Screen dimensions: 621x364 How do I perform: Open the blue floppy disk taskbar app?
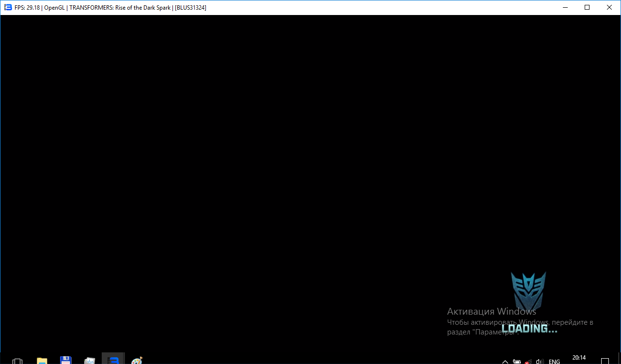66,361
